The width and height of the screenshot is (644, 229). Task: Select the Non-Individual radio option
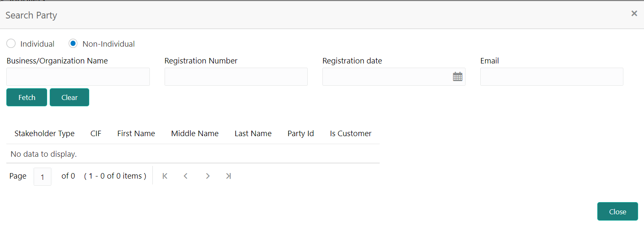73,44
